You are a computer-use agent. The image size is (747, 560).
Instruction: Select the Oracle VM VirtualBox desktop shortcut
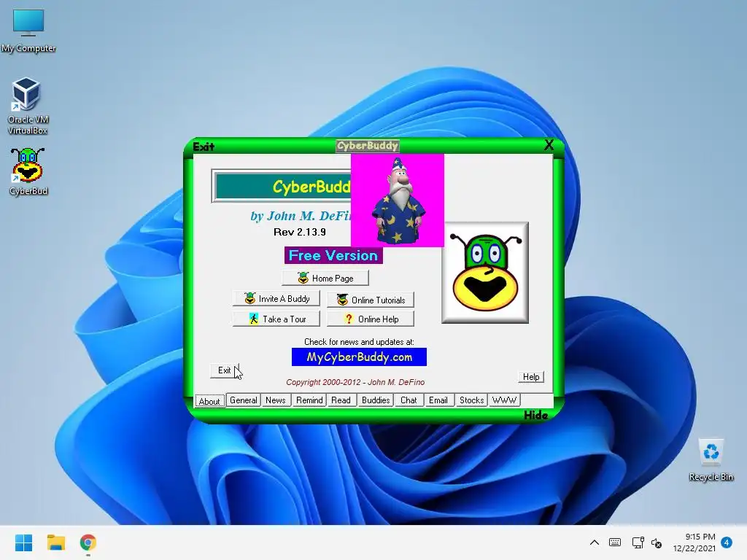[x=28, y=106]
